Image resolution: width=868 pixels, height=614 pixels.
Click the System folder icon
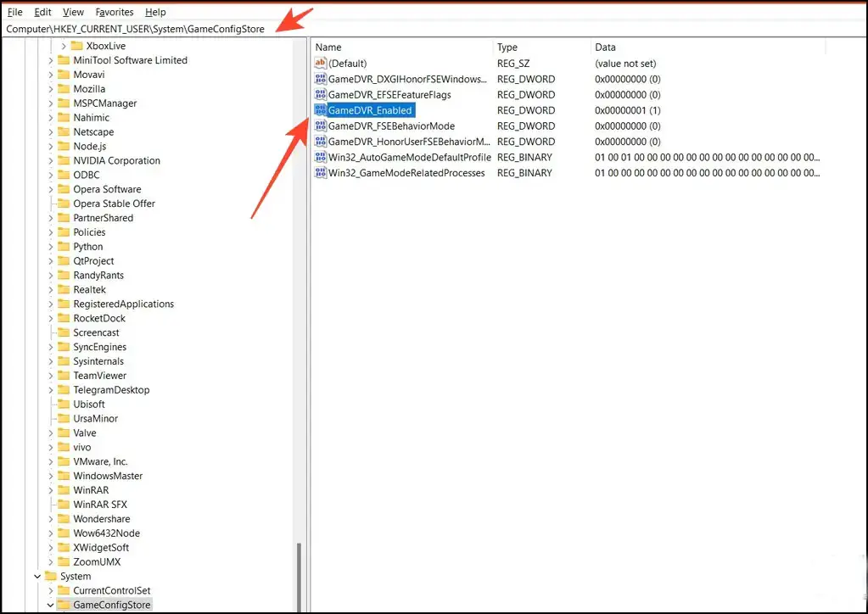tap(51, 576)
